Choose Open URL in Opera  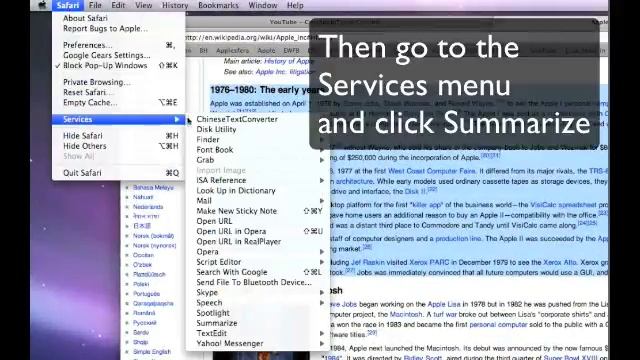pyautogui.click(x=258, y=231)
